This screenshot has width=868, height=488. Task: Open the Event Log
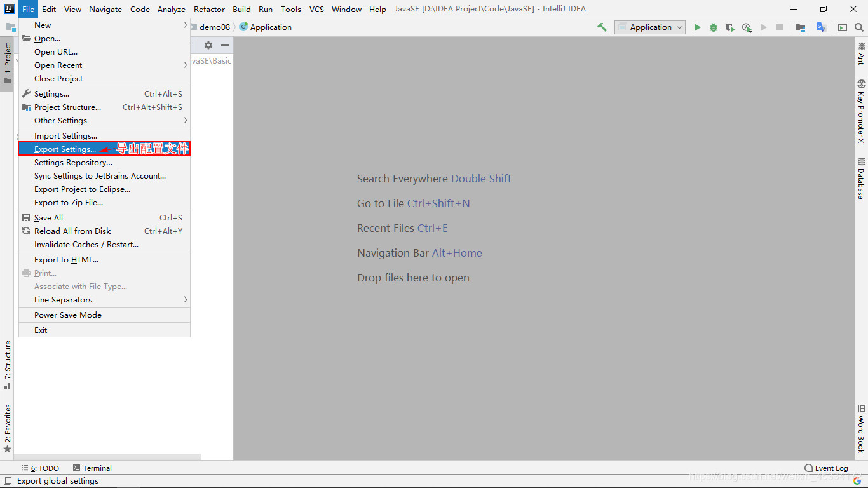(826, 468)
